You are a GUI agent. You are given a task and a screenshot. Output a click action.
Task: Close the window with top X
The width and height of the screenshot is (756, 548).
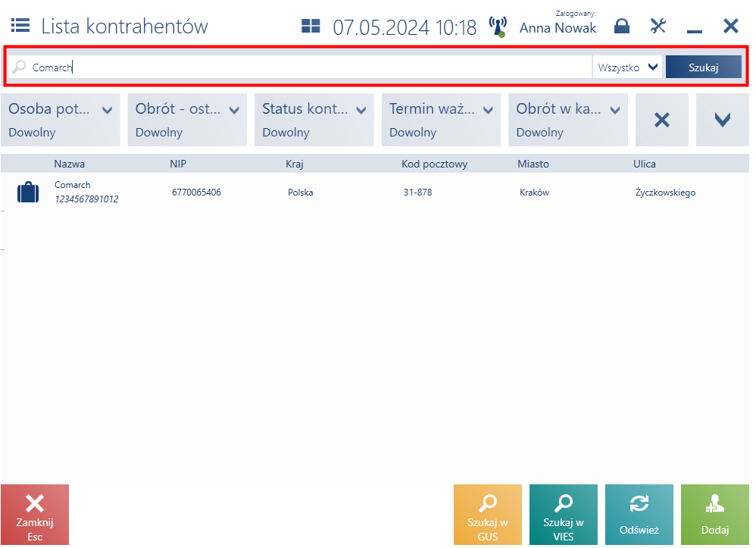[x=731, y=26]
